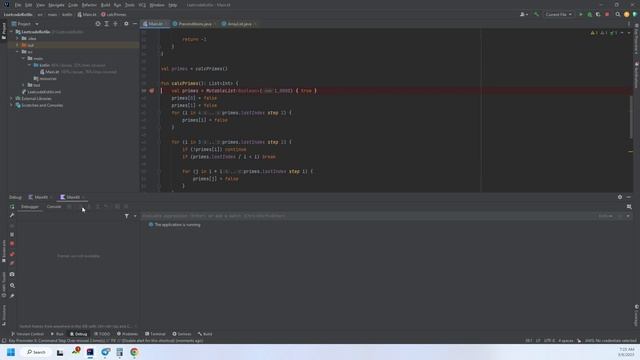Open the Help menu
640x360 pixels.
pos(173,5)
